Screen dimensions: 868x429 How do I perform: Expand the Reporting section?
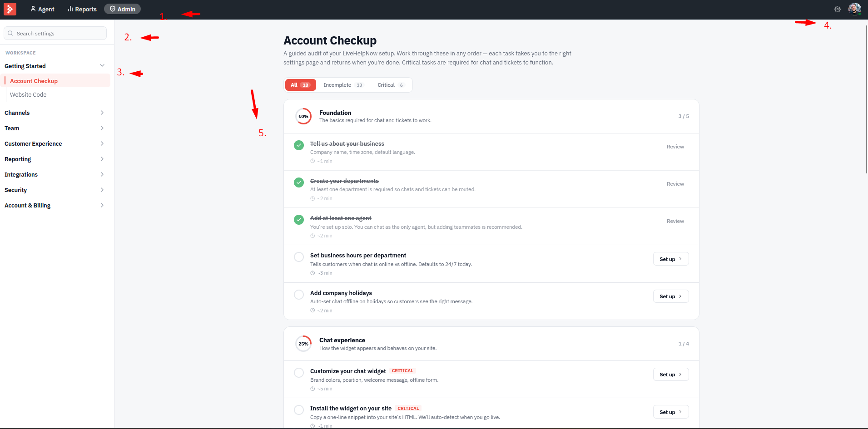(55, 159)
